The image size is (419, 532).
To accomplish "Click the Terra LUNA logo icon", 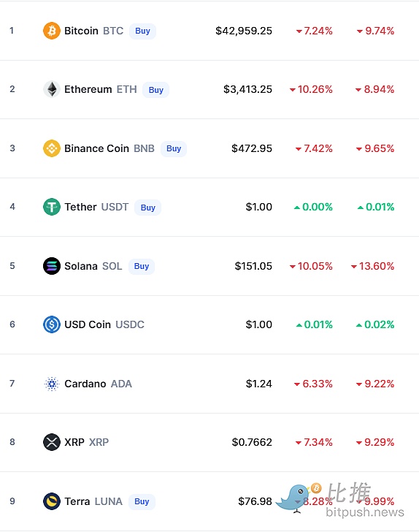I will (52, 501).
